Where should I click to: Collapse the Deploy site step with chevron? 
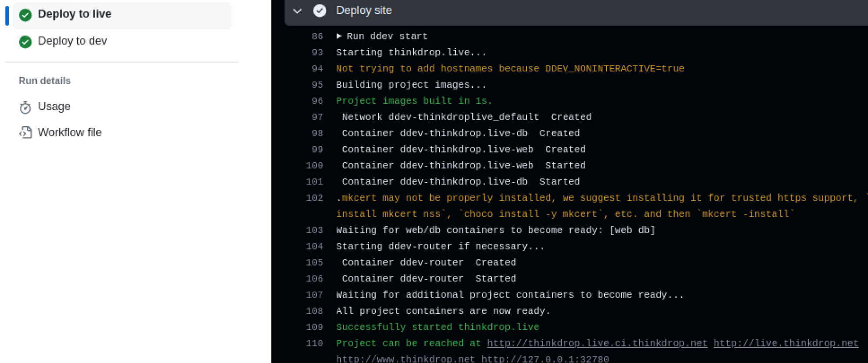pyautogui.click(x=297, y=11)
